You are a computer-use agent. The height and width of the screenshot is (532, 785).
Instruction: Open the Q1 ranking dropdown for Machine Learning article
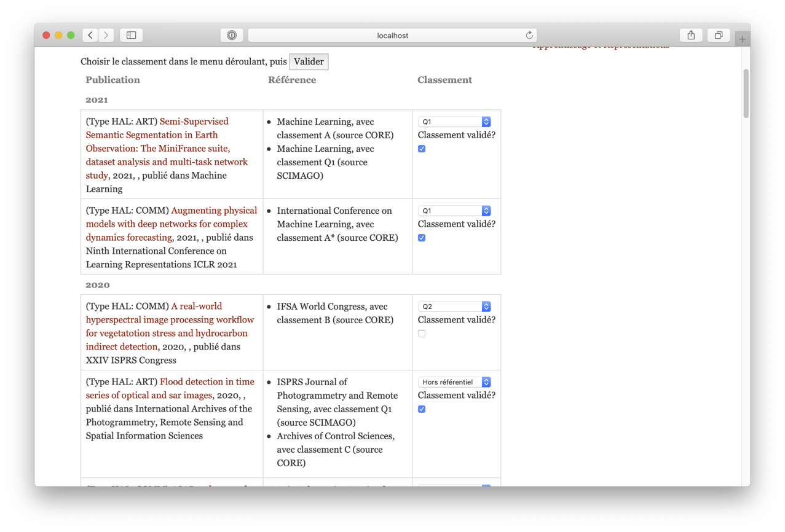coord(454,122)
